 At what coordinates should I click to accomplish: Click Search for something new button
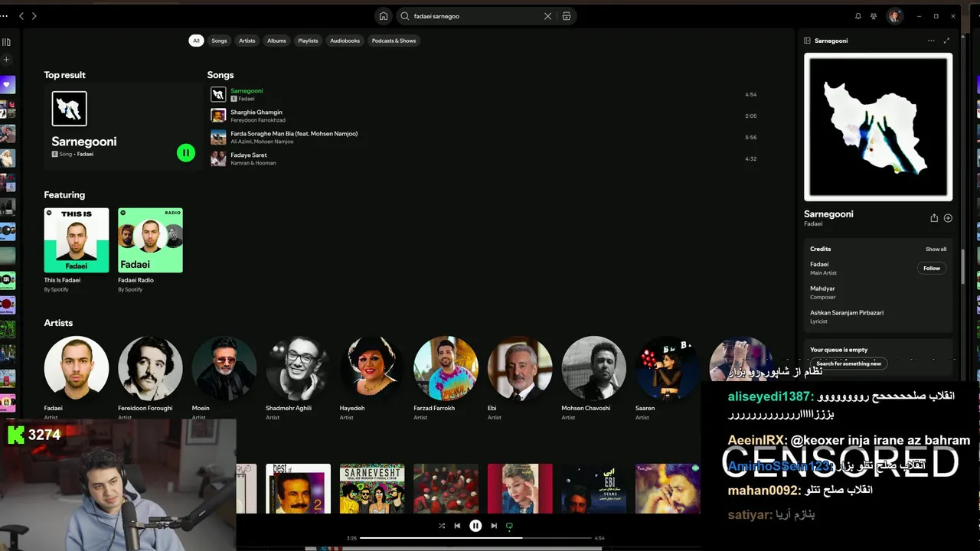click(x=848, y=364)
